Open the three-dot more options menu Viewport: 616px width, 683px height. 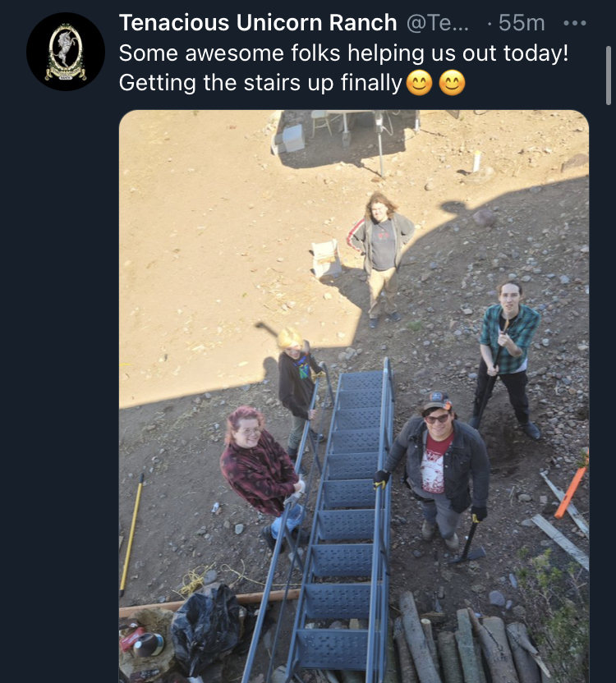575,23
